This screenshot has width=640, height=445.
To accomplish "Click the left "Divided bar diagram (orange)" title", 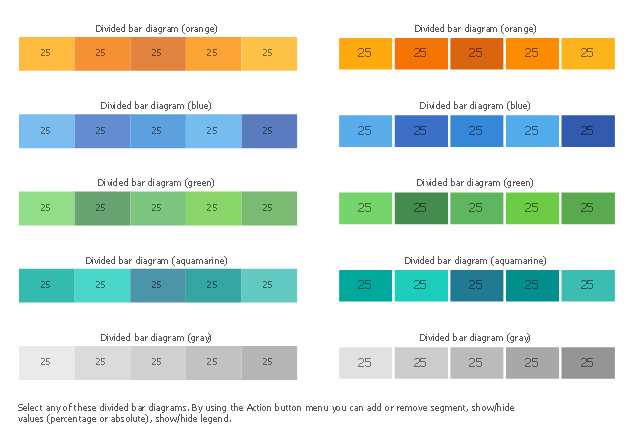I will coord(156,28).
